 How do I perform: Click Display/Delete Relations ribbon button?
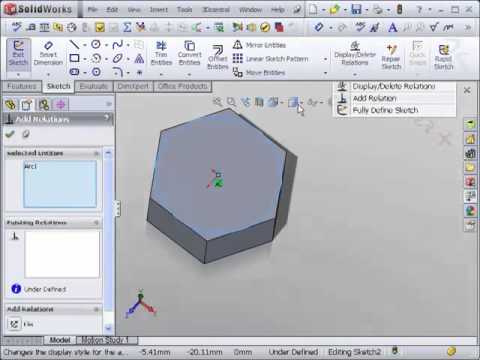coord(355,53)
